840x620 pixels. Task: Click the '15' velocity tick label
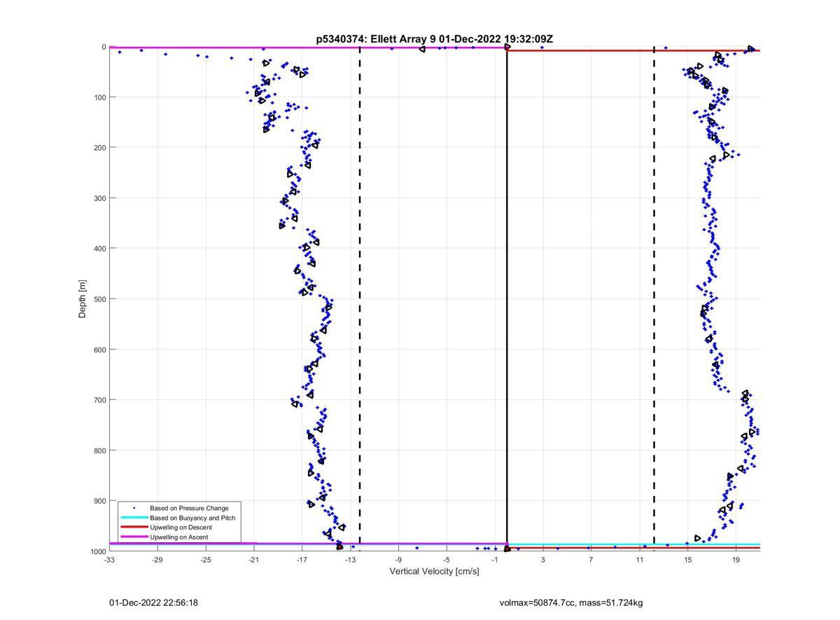(x=687, y=560)
